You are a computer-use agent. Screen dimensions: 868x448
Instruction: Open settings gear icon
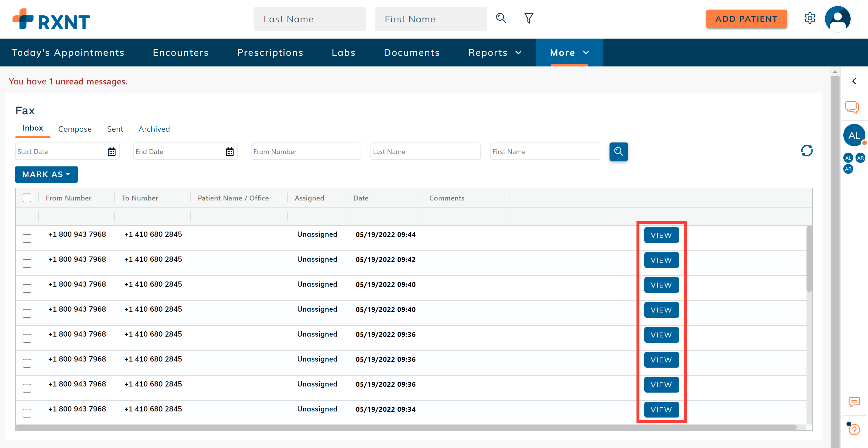pyautogui.click(x=809, y=18)
